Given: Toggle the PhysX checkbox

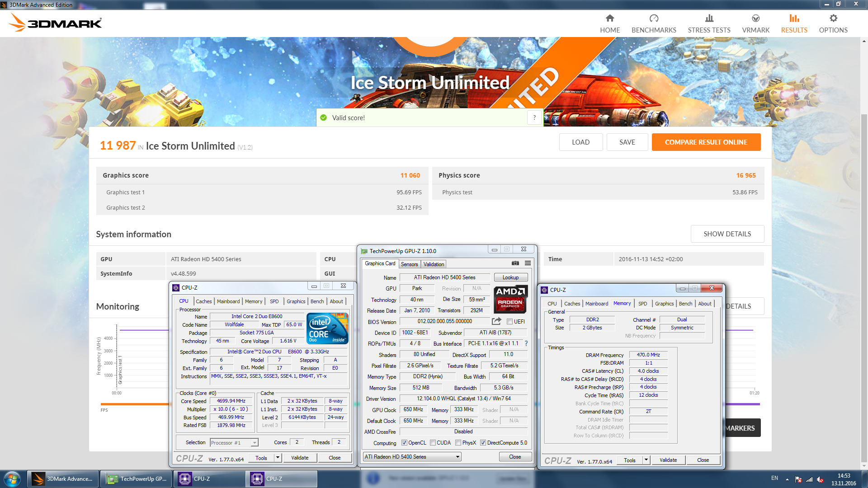Looking at the screenshot, I should point(458,443).
